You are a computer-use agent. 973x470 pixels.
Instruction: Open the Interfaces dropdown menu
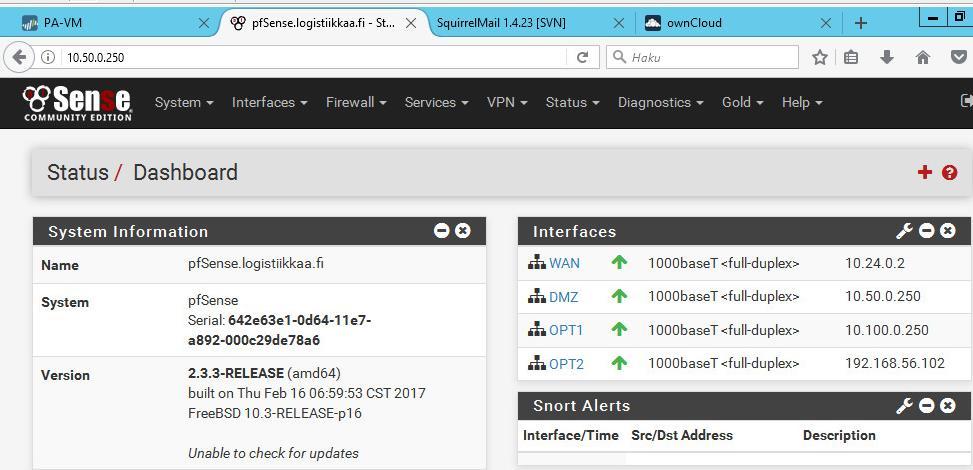click(269, 102)
